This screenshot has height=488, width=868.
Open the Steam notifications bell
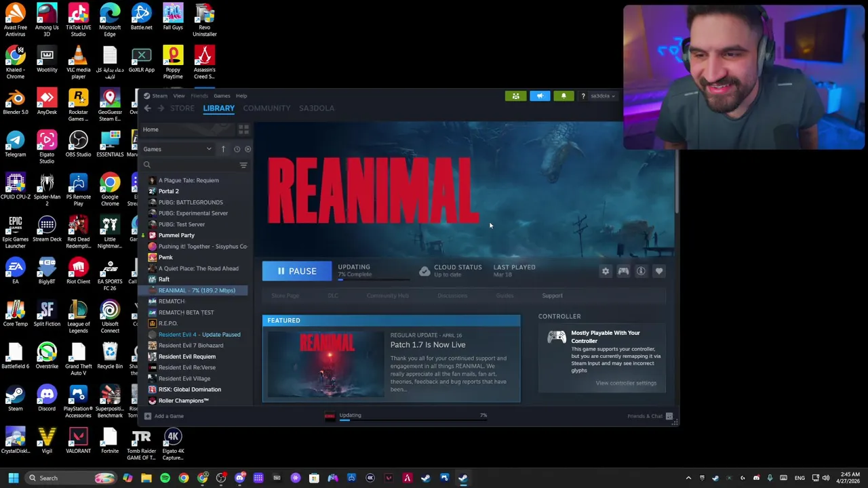pos(564,96)
